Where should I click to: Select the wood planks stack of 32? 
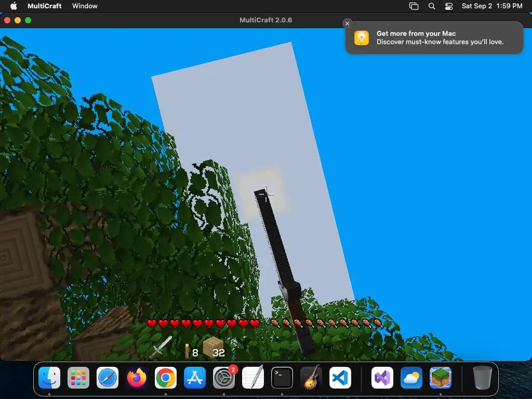pos(214,348)
